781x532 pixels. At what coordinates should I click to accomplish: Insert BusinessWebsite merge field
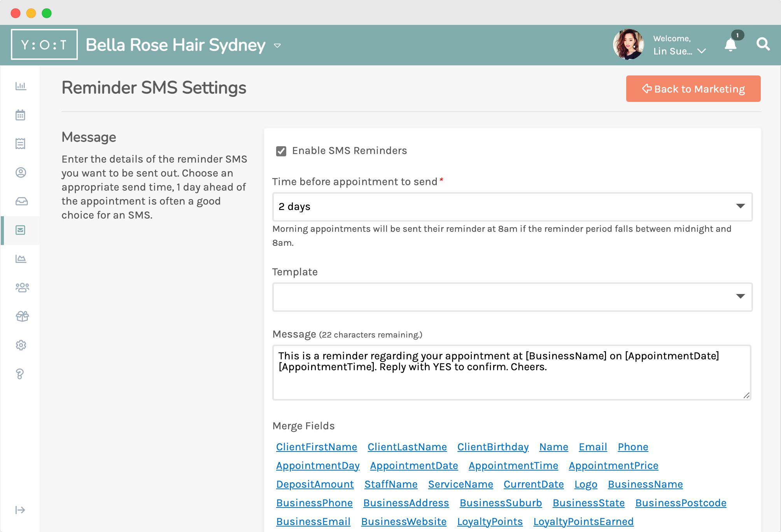coord(404,521)
